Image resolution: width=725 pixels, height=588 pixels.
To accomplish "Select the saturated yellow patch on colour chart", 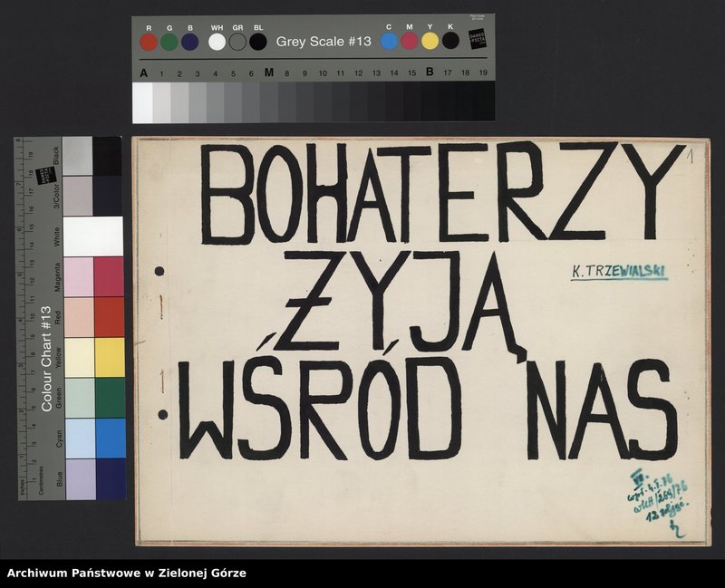I will click(x=110, y=357).
